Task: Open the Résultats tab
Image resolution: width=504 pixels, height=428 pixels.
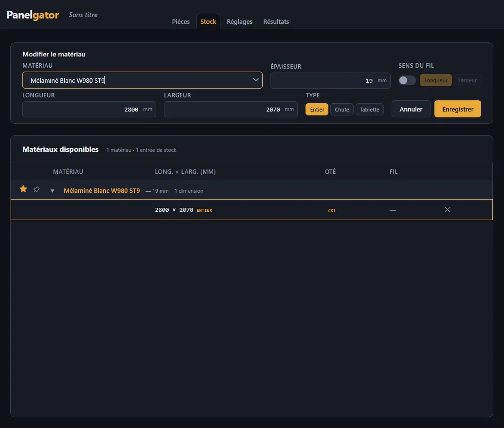Action: pos(276,21)
